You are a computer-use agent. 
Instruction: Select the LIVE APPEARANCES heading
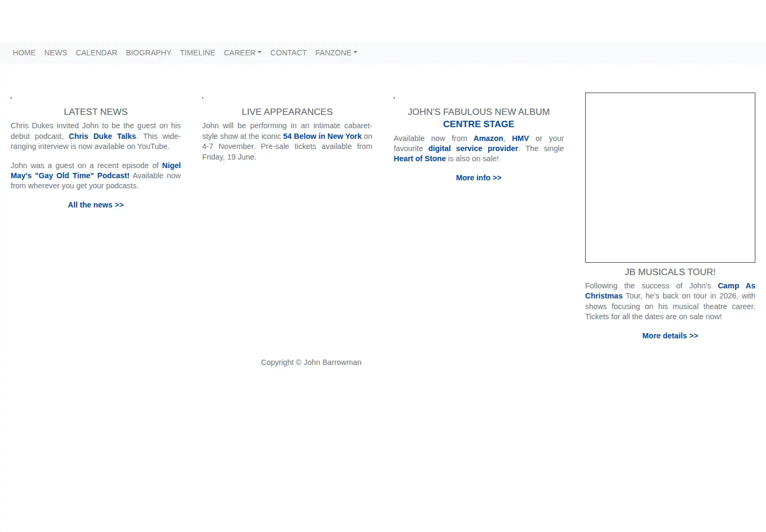click(287, 112)
